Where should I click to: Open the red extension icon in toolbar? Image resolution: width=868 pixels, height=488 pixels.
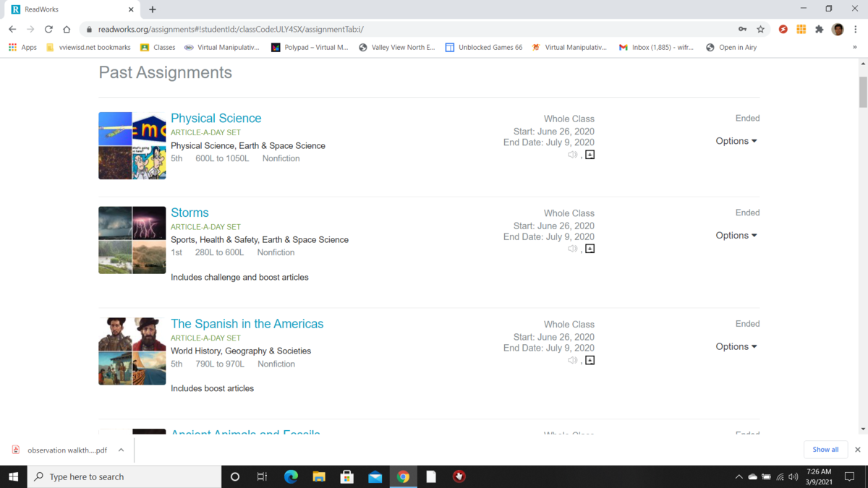click(783, 30)
